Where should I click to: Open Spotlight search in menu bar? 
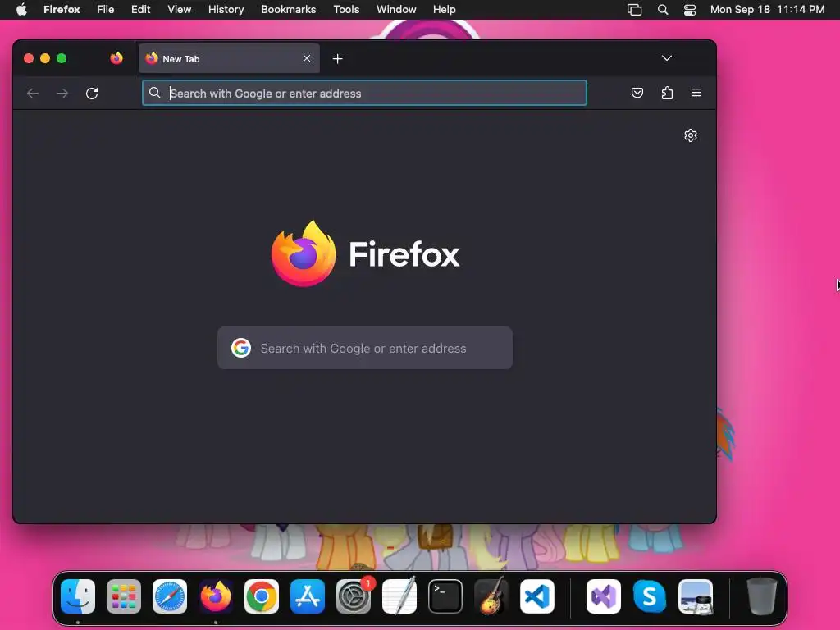(663, 10)
